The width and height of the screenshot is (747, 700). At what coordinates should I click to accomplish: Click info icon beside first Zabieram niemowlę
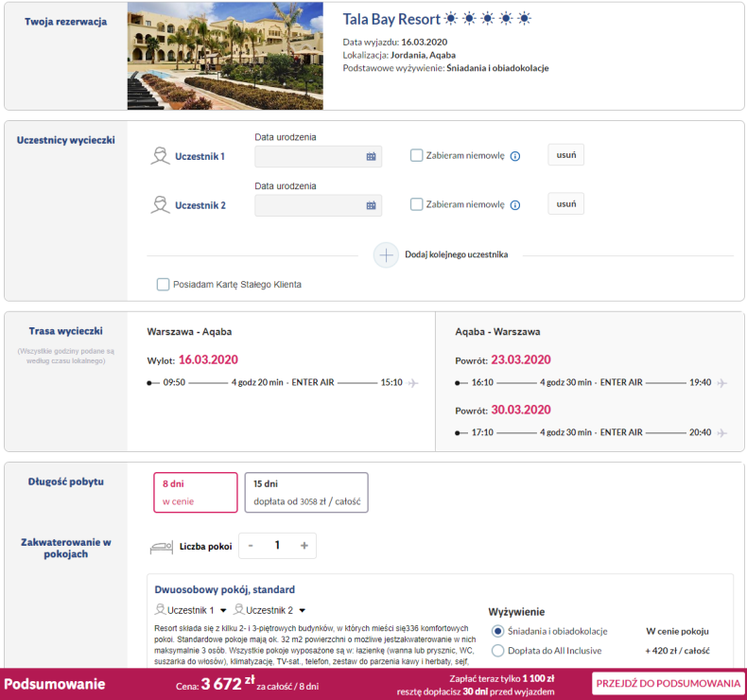[515, 156]
